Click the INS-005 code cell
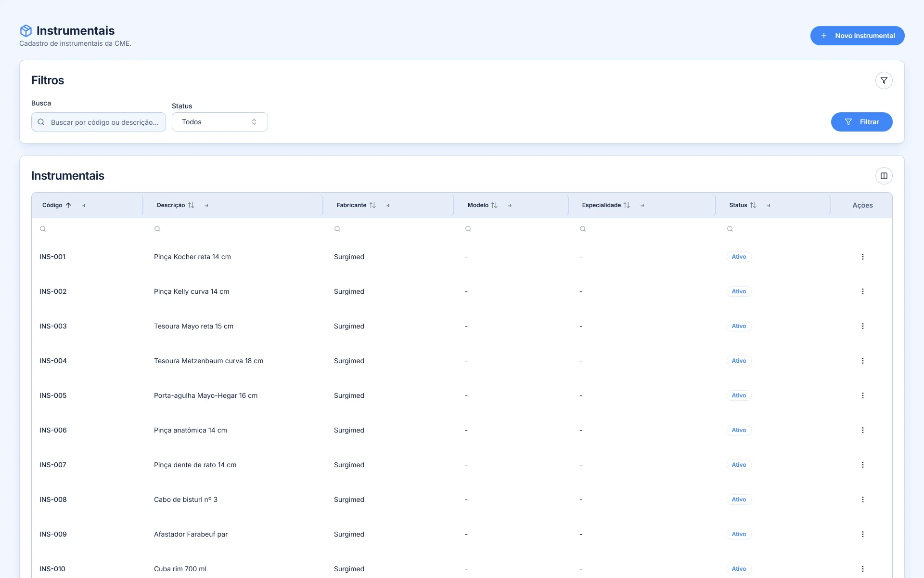 pos(53,395)
